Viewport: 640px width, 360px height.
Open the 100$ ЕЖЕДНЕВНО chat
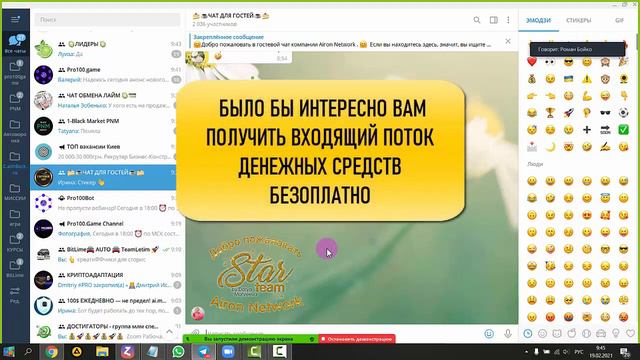[x=107, y=306]
